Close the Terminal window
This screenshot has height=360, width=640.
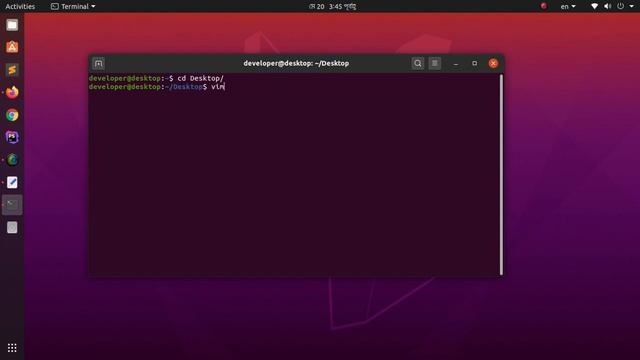click(x=493, y=63)
